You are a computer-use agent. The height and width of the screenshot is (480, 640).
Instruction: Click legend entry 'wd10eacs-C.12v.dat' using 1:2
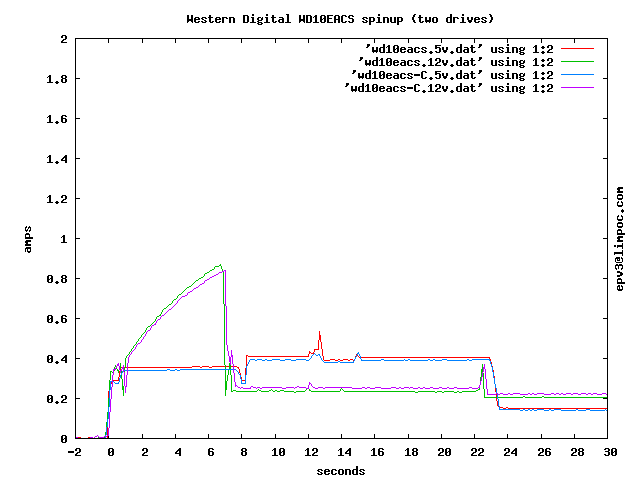[449, 89]
